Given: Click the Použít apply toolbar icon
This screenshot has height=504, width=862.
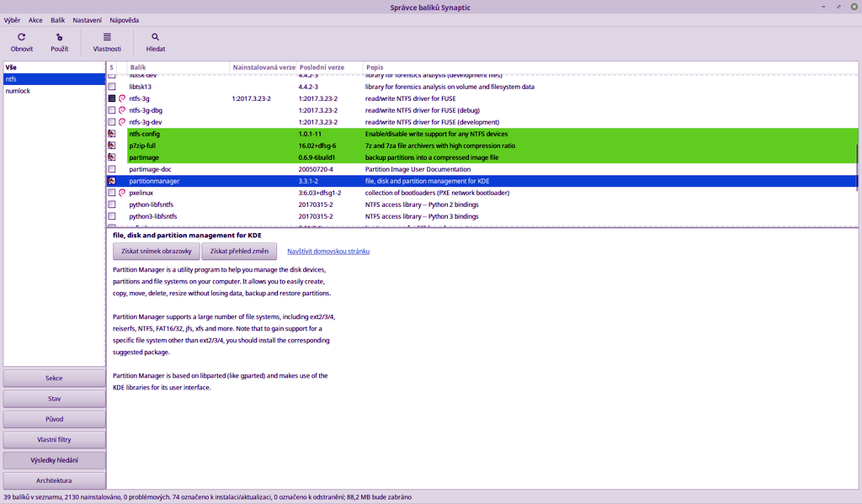Looking at the screenshot, I should pyautogui.click(x=59, y=36).
